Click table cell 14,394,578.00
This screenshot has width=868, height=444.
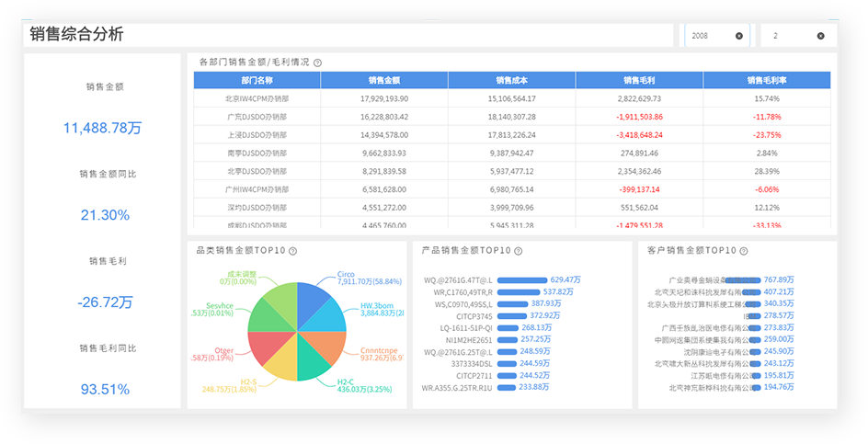[384, 135]
